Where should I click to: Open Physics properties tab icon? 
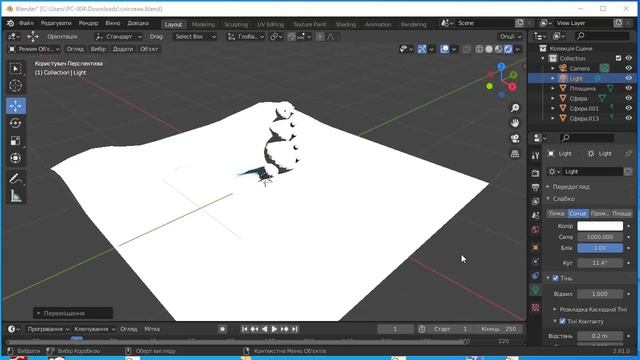pos(536,261)
